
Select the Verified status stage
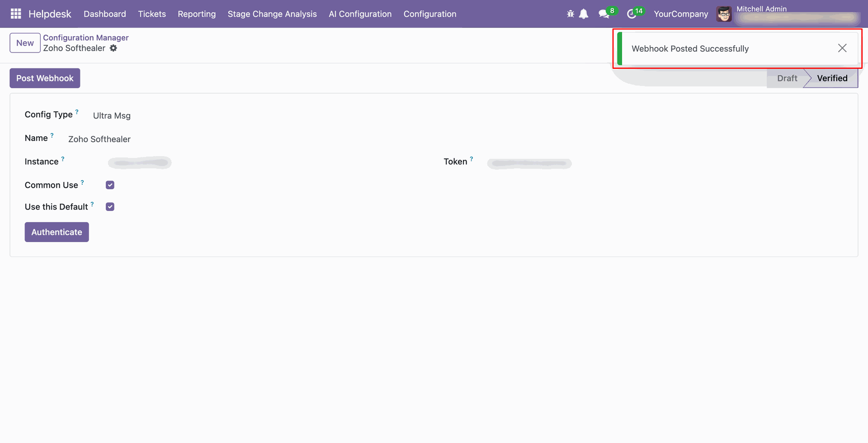[x=832, y=78]
